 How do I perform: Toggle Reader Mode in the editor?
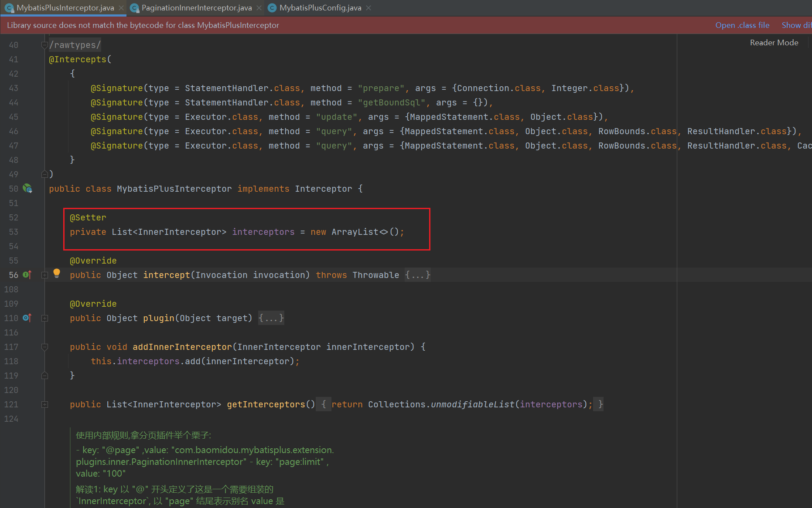(x=774, y=43)
